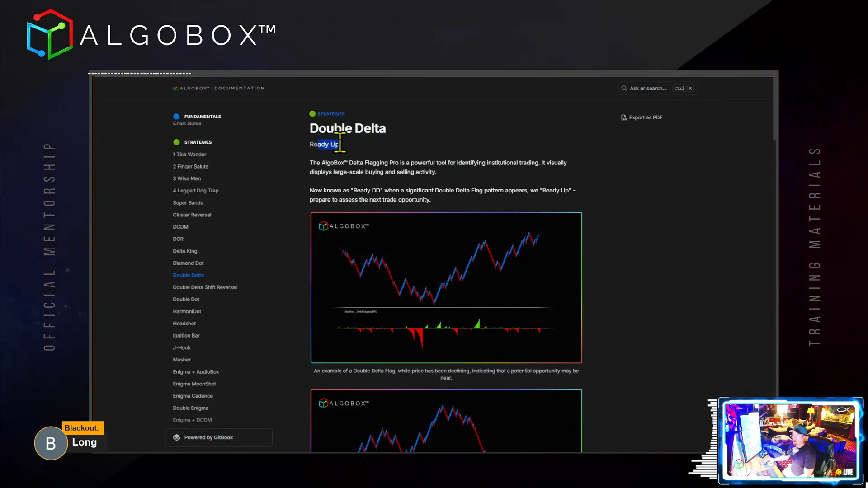Click the blue Fundamentals section dot

tap(176, 117)
